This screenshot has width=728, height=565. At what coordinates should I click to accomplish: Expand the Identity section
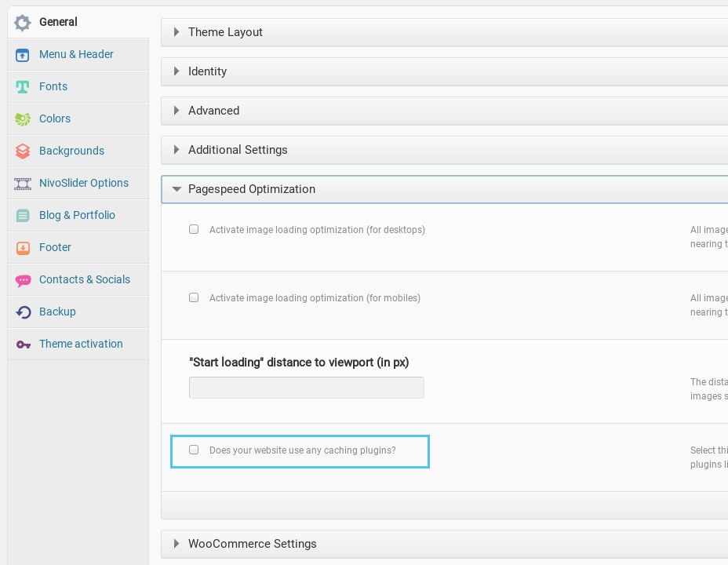tap(207, 71)
